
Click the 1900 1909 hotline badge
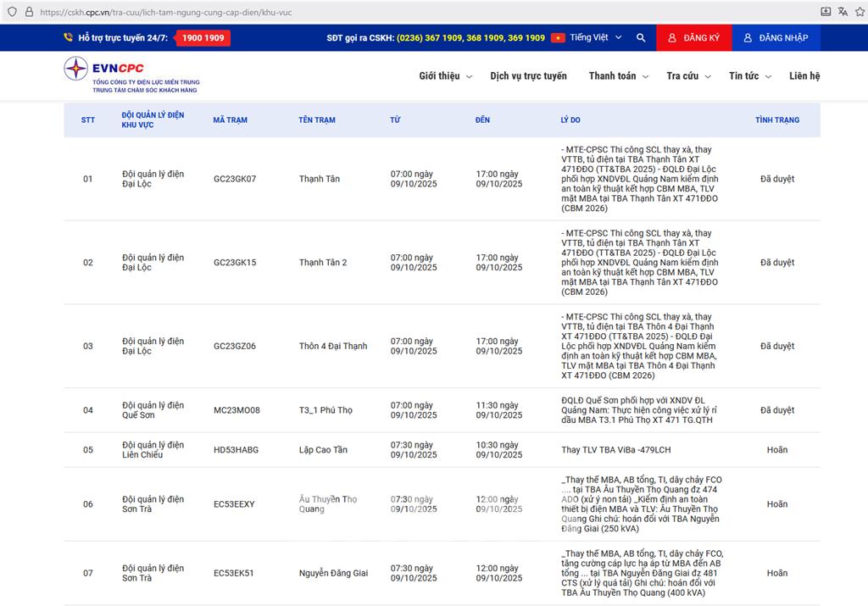pyautogui.click(x=203, y=38)
